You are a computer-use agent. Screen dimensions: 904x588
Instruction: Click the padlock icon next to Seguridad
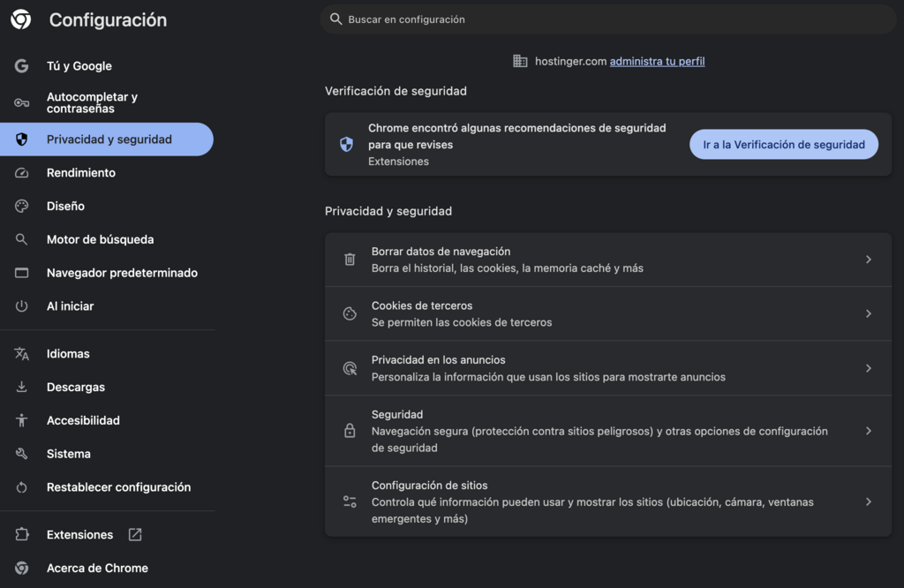pyautogui.click(x=350, y=431)
